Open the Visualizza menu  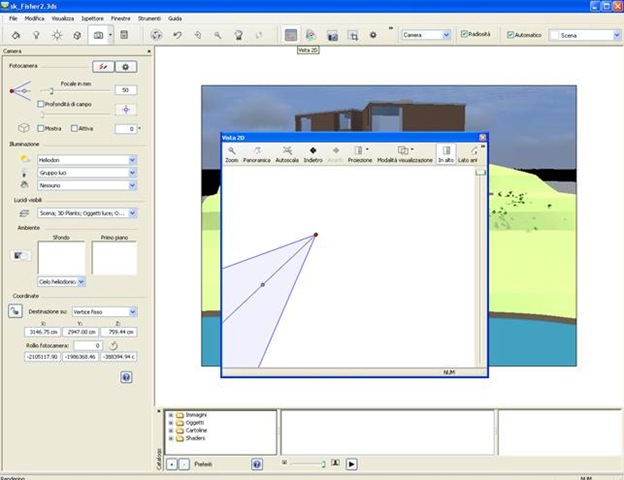[x=63, y=18]
